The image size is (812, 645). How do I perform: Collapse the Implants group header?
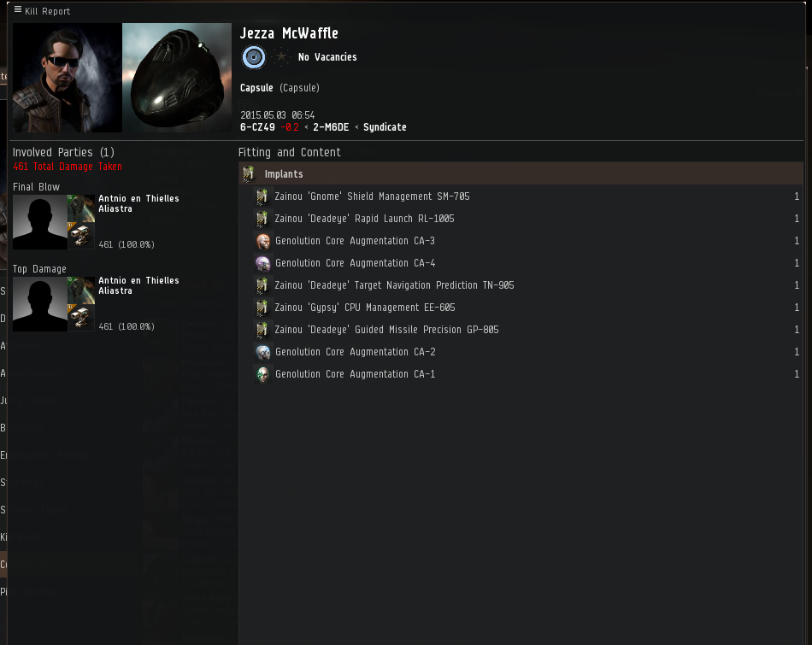point(521,174)
